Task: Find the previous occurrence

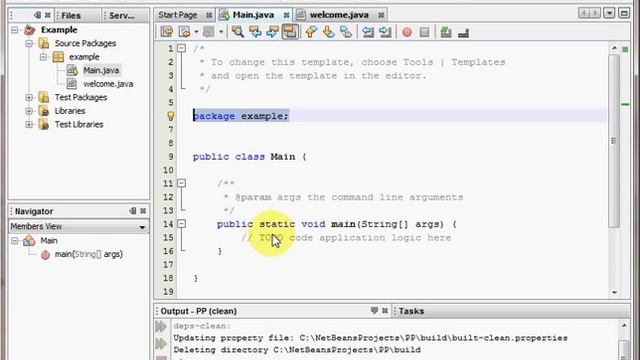Action: (255, 32)
